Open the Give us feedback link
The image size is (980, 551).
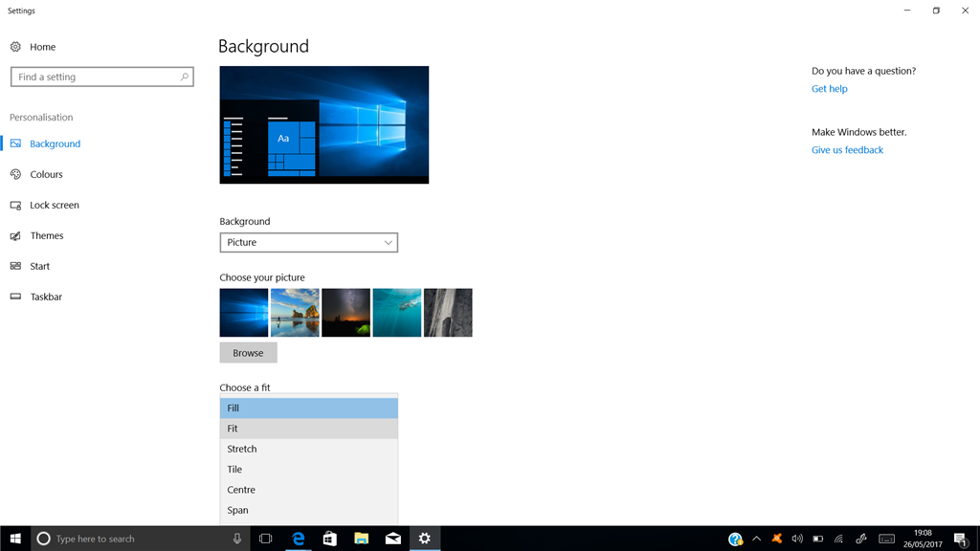pos(847,150)
